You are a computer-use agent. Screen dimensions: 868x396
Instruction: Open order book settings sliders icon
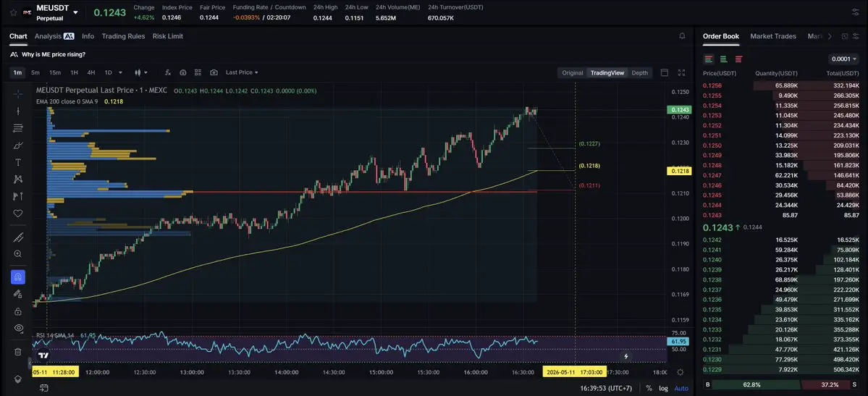click(x=856, y=36)
